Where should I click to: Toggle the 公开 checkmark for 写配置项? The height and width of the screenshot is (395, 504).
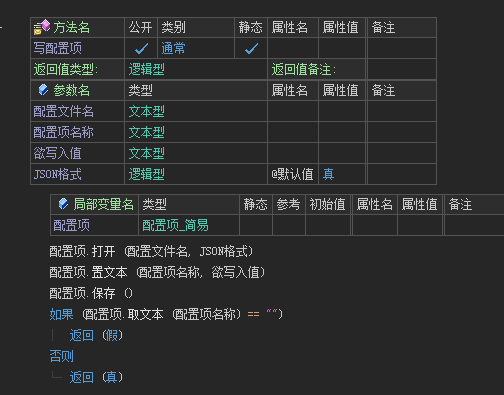(x=141, y=49)
